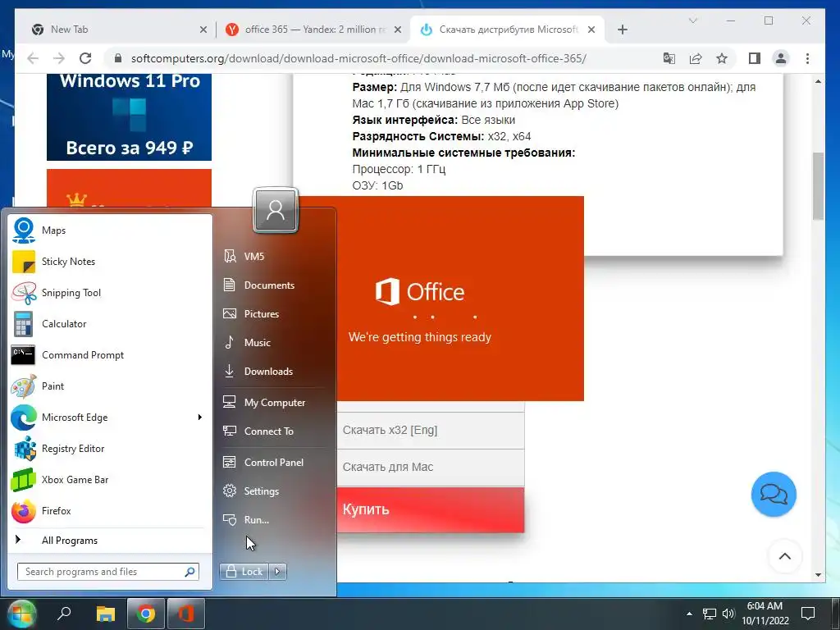
Task: Launch Paint
Action: point(110,386)
